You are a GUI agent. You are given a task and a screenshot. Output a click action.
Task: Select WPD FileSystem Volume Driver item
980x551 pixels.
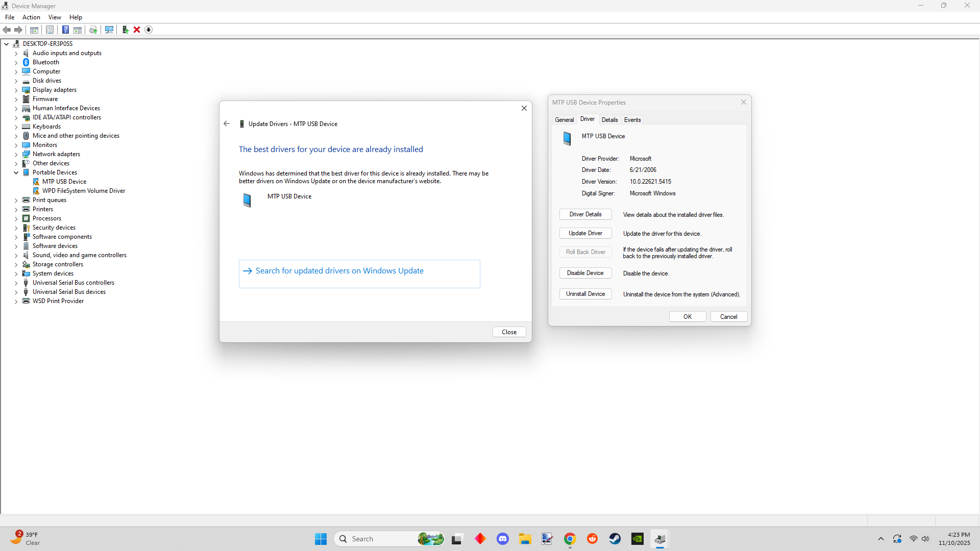(83, 191)
